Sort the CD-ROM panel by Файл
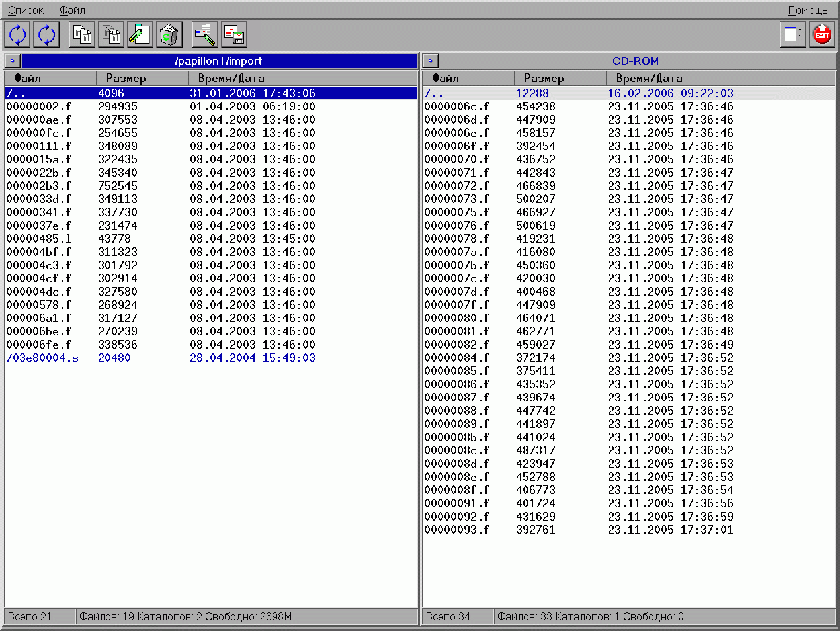 pyautogui.click(x=469, y=78)
